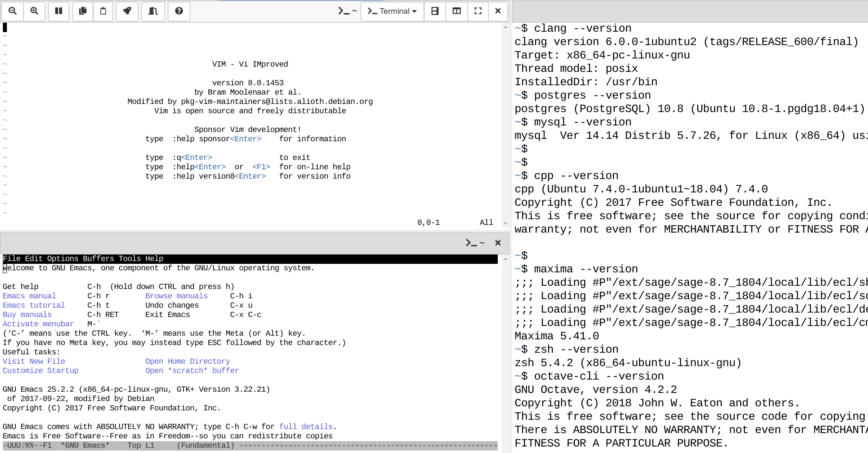The height and width of the screenshot is (453, 868).
Task: Click the fullscreen toggle icon
Action: (x=477, y=11)
